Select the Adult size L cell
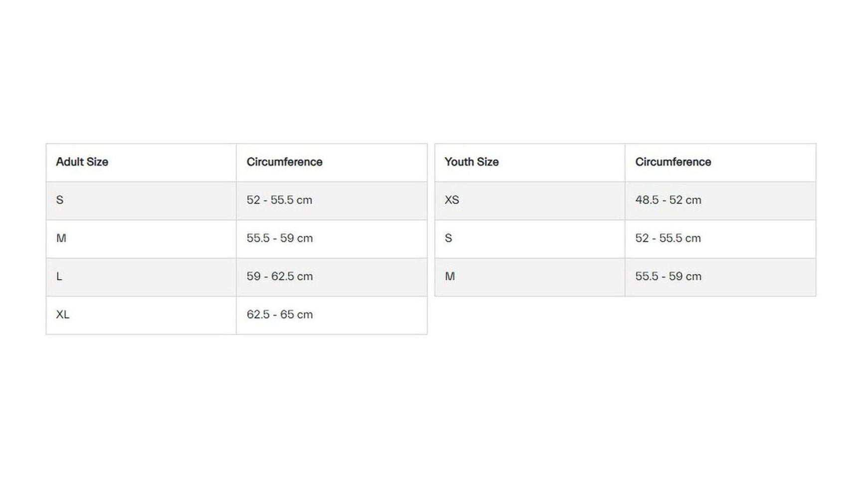The width and height of the screenshot is (868, 488). (141, 277)
